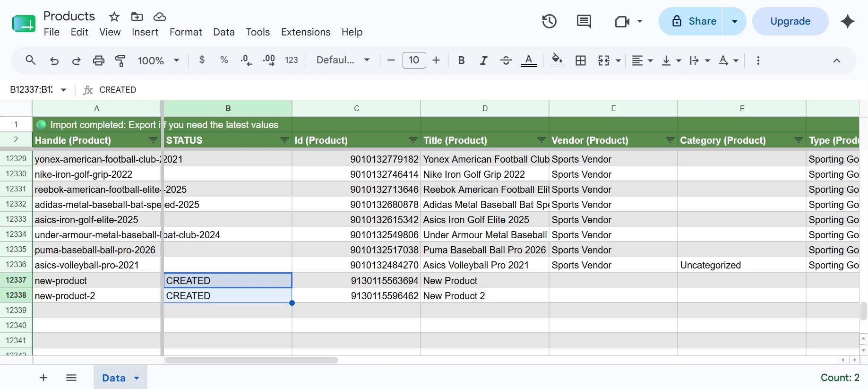Open the Edit menu
This screenshot has height=389, width=868.
click(x=79, y=32)
